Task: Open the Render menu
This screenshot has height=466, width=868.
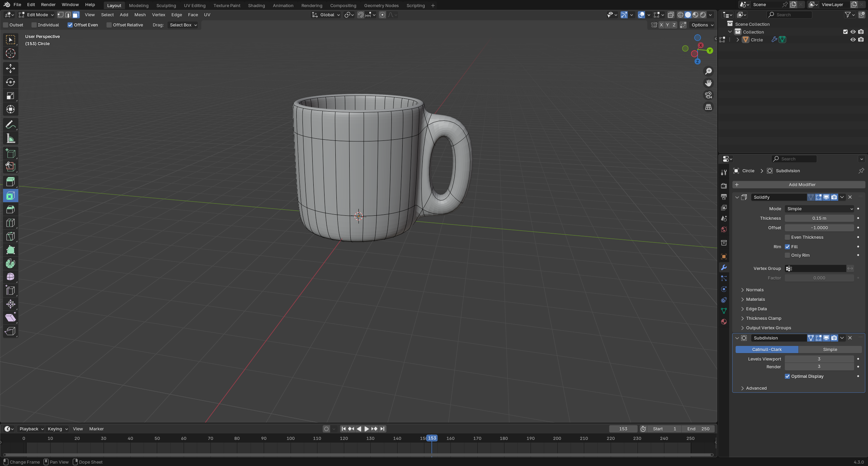Action: (x=48, y=4)
